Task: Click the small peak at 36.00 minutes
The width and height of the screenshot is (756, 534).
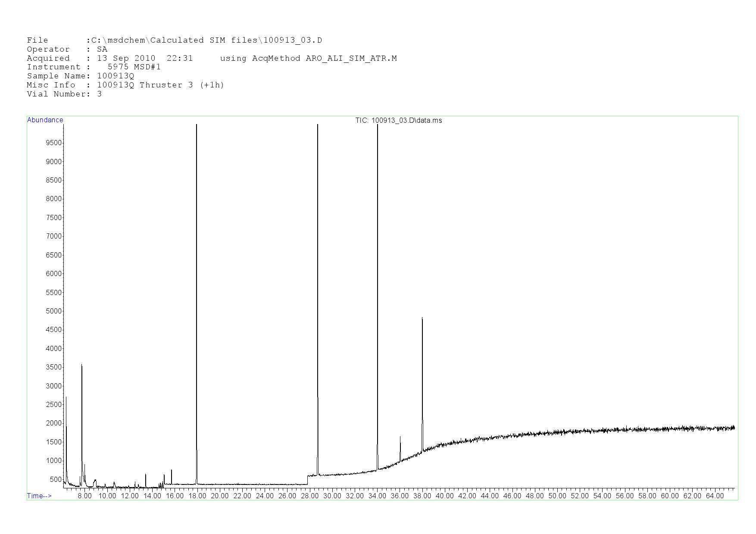Action: (x=400, y=448)
